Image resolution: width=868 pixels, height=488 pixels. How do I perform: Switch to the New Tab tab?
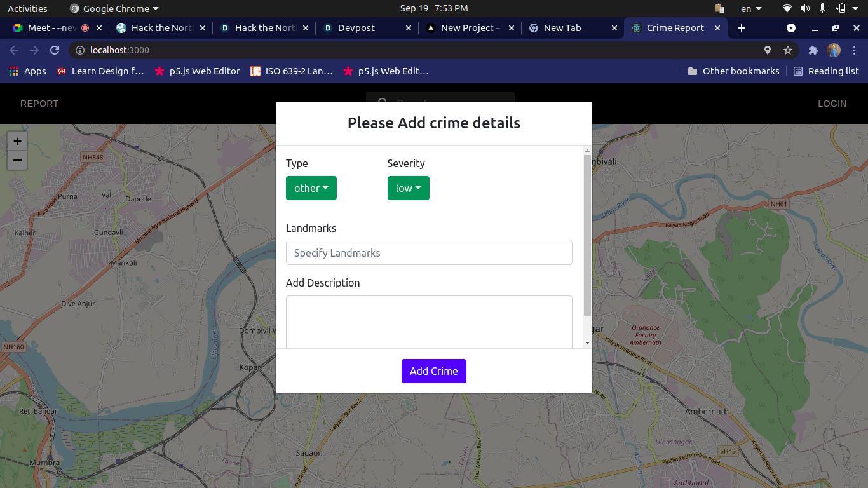click(x=573, y=28)
